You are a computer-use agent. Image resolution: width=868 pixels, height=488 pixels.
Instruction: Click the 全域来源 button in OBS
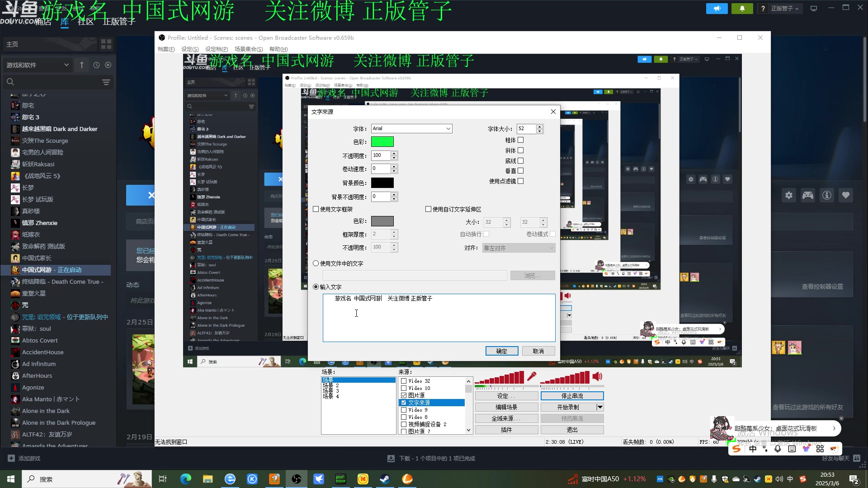coord(506,418)
